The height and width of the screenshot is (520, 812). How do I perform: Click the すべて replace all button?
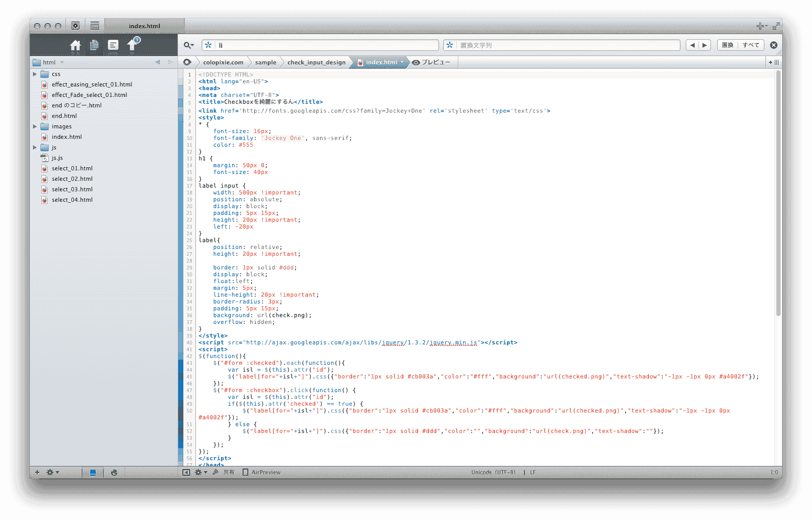coord(751,45)
